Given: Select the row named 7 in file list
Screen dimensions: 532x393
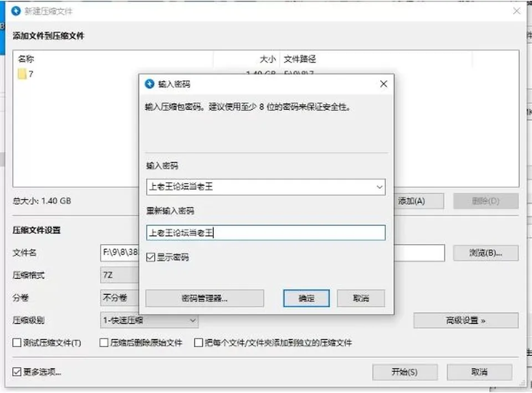Looking at the screenshot, I should tap(76, 74).
